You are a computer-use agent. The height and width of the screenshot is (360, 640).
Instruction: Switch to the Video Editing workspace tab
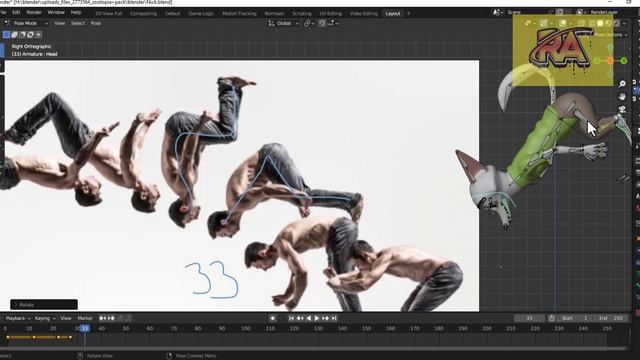coord(363,13)
